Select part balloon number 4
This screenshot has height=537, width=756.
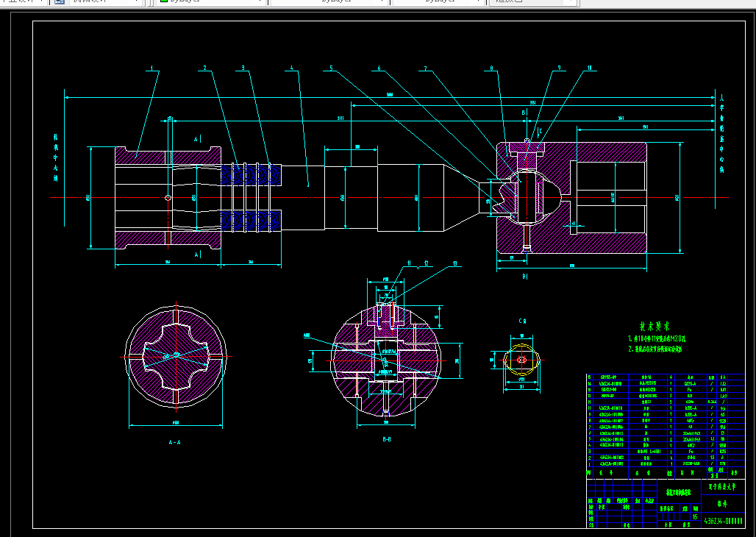[x=292, y=68]
